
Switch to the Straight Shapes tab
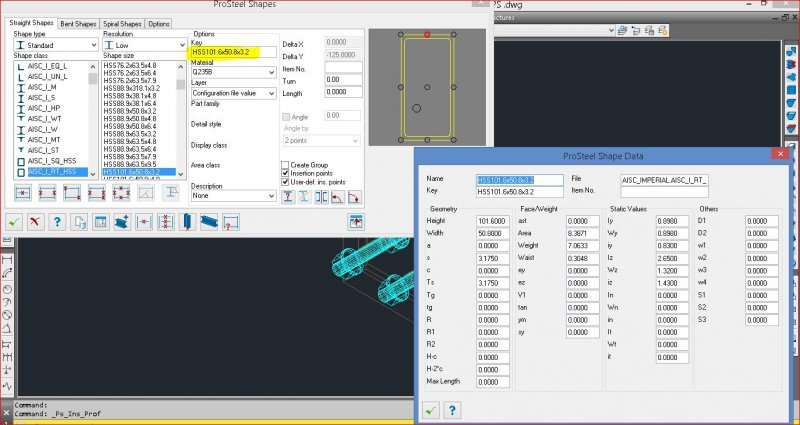pyautogui.click(x=32, y=23)
